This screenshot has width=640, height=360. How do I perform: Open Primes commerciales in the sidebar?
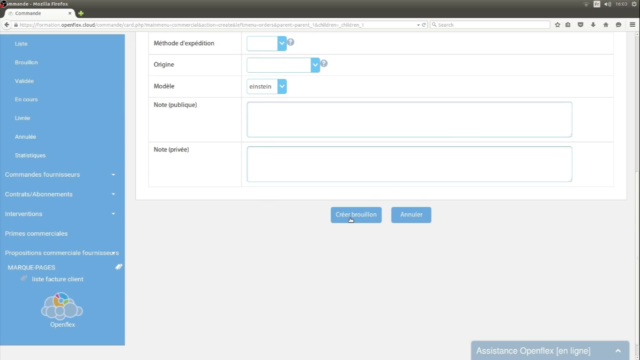point(36,233)
